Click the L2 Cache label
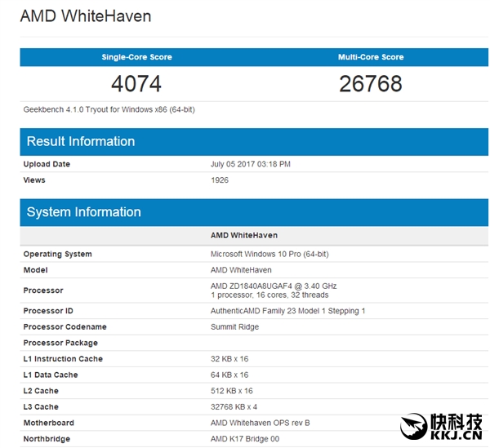The height and width of the screenshot is (448, 490). [x=41, y=391]
